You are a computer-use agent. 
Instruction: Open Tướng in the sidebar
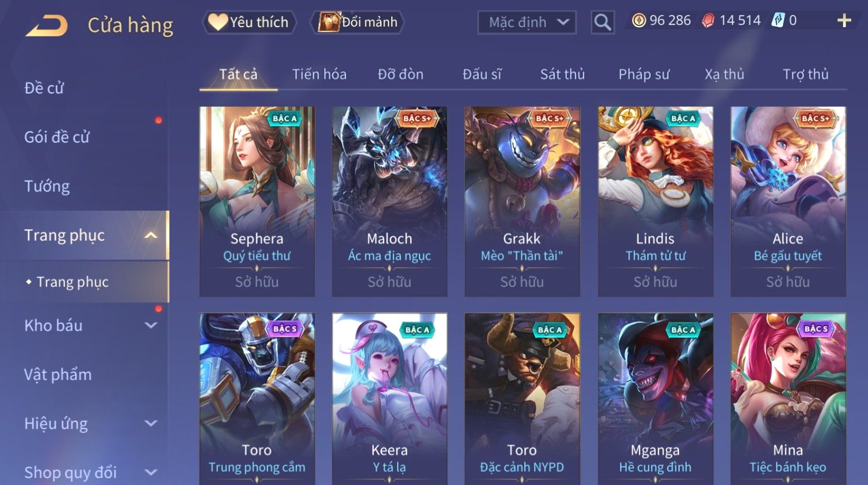(x=47, y=186)
